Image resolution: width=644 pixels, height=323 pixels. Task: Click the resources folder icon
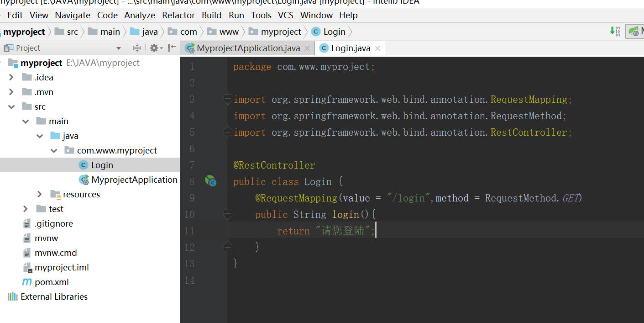click(55, 194)
